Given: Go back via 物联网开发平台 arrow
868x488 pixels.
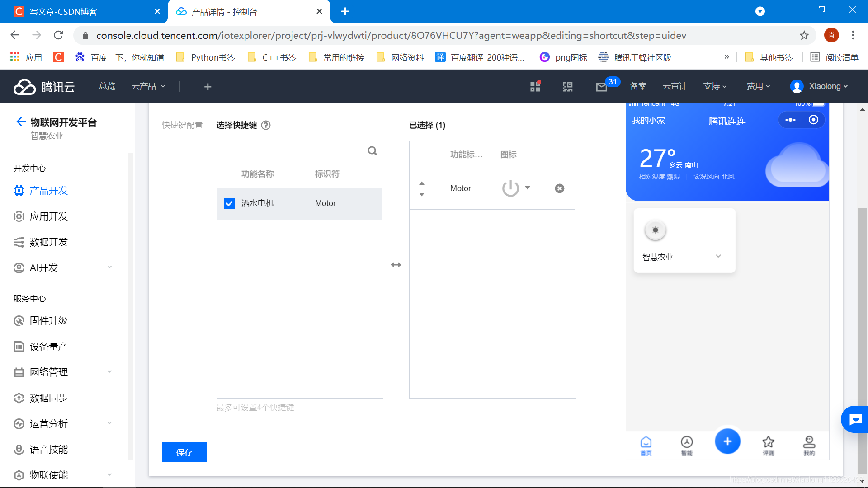Looking at the screenshot, I should [21, 122].
